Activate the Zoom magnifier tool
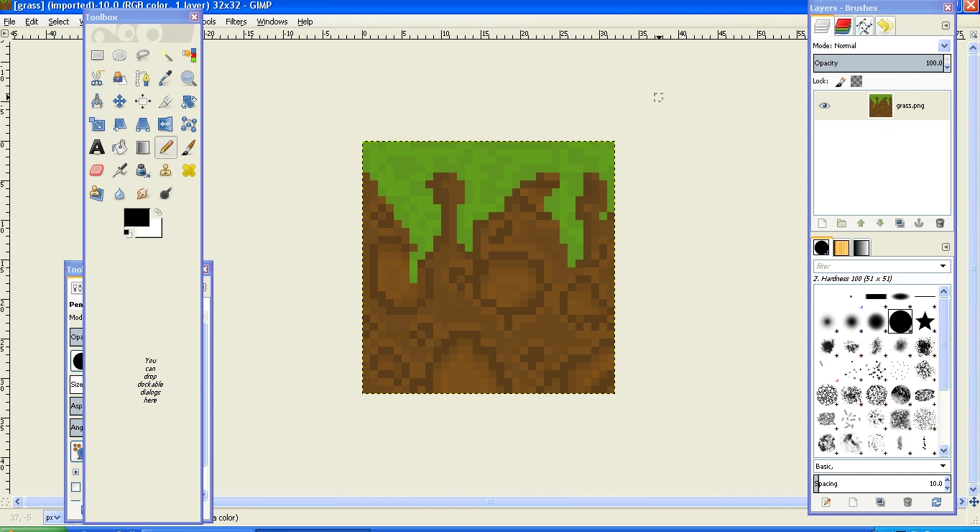Screen dimensions: 980x532 pyautogui.click(x=189, y=78)
